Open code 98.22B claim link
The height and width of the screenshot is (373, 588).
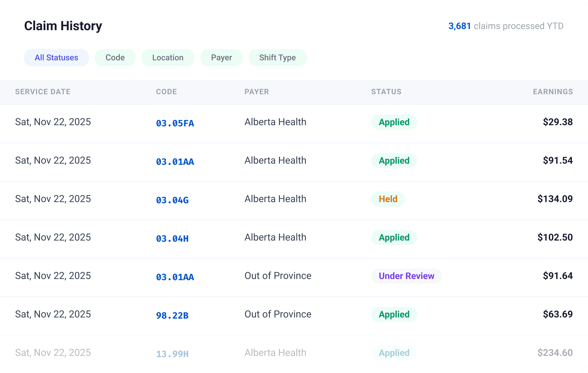pyautogui.click(x=172, y=315)
